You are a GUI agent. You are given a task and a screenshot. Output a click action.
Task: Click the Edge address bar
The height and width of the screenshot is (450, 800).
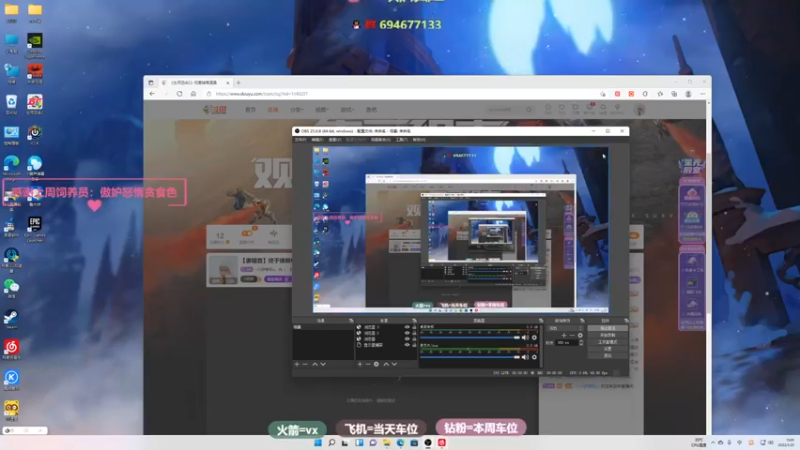[403, 94]
